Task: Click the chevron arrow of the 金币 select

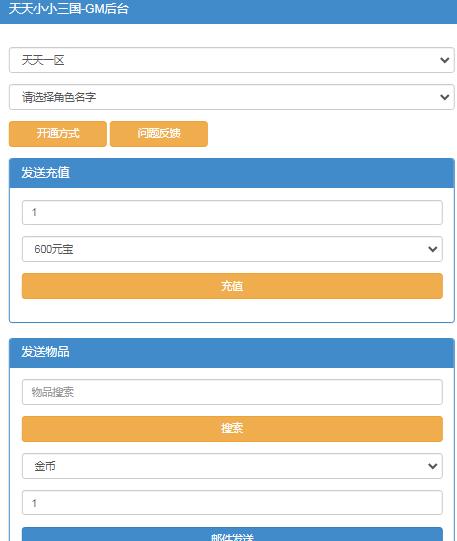Action: (433, 466)
